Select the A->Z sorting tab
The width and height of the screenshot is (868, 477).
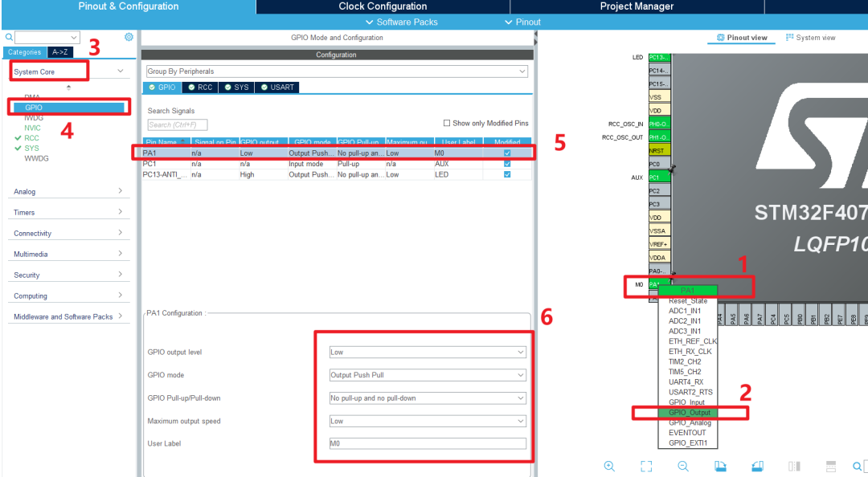click(59, 52)
